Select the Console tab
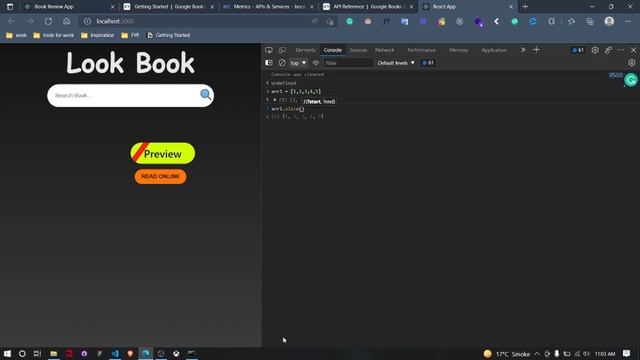Viewport: 640px width, 360px height. point(333,50)
